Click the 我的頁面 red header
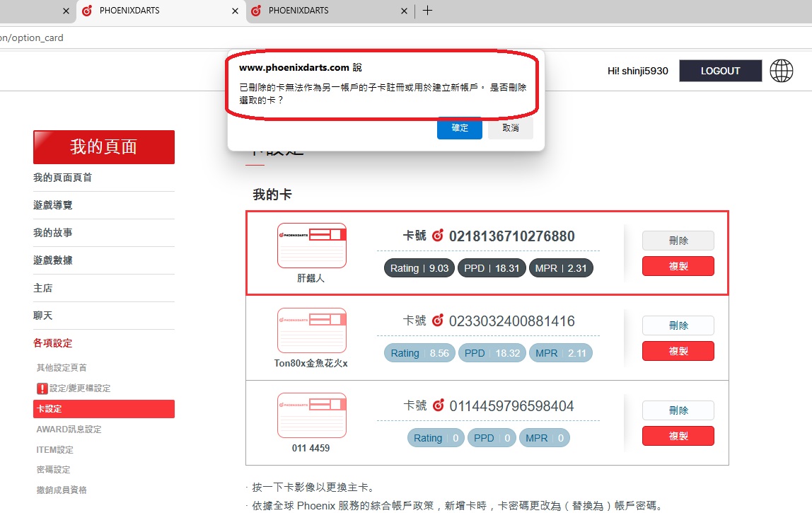The width and height of the screenshot is (812, 513). point(103,147)
